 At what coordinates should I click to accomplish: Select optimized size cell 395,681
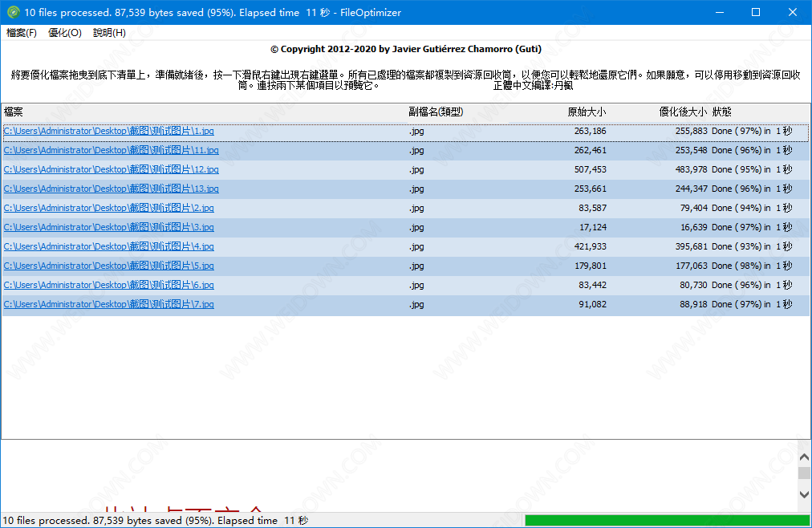click(691, 246)
